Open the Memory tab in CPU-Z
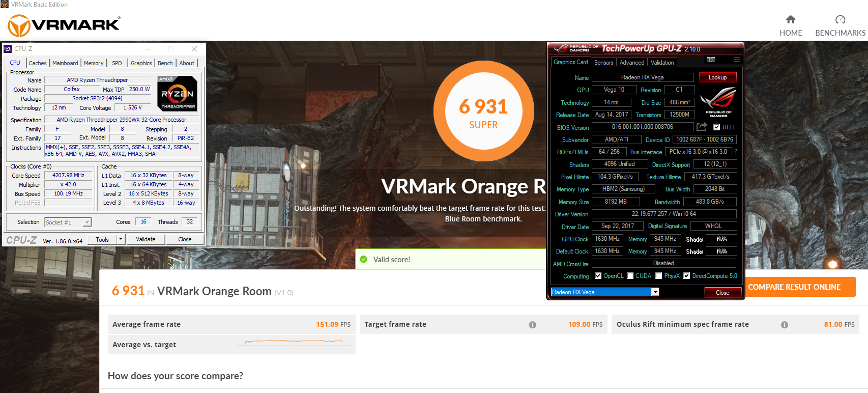 click(94, 63)
